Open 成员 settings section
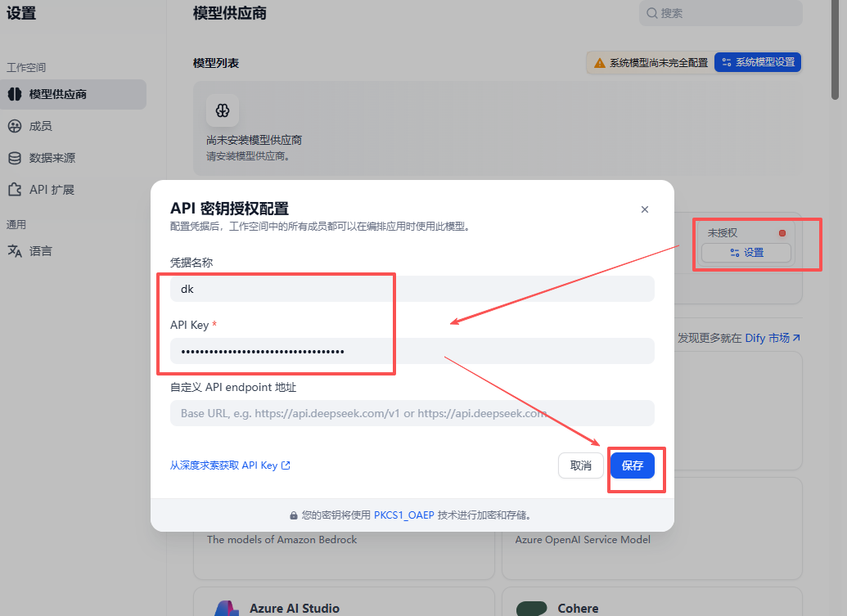This screenshot has height=616, width=847. click(41, 126)
